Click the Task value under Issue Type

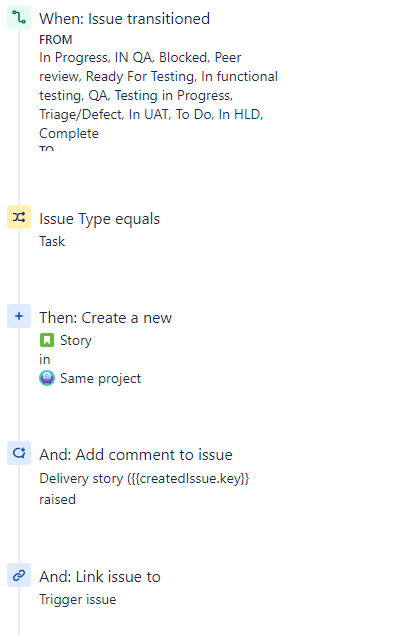pos(52,241)
